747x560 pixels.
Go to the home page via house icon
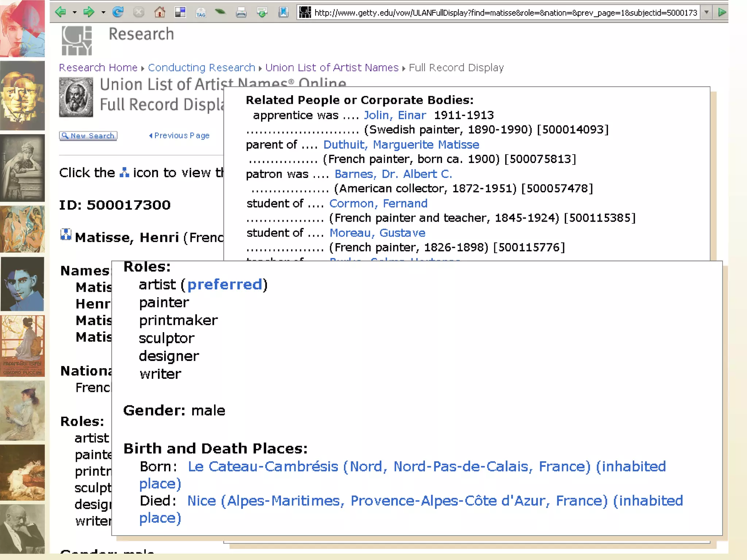pyautogui.click(x=159, y=12)
